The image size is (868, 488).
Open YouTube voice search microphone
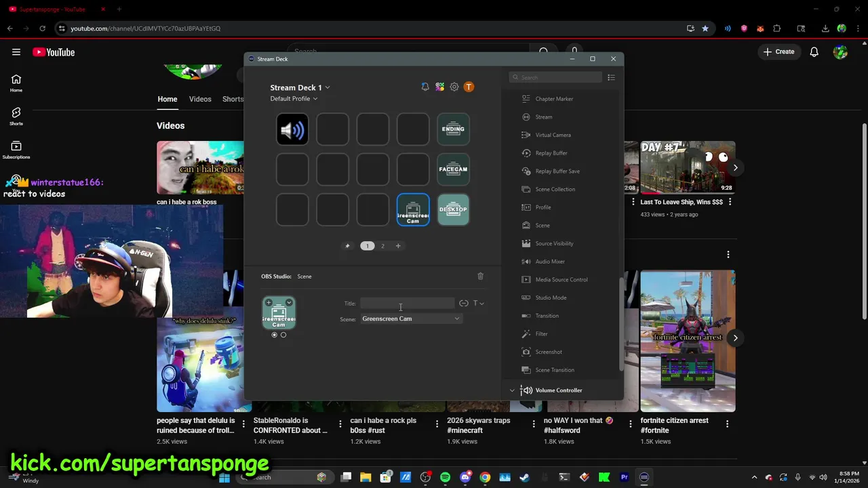click(574, 52)
